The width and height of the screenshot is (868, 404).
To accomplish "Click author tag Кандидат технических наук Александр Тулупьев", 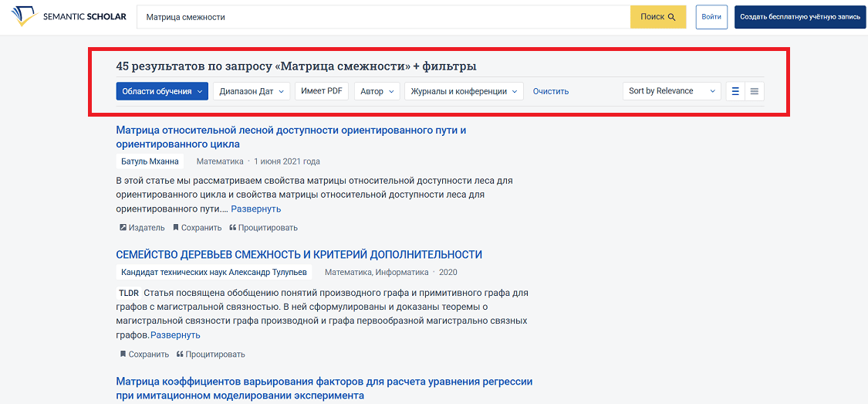I will coord(214,272).
